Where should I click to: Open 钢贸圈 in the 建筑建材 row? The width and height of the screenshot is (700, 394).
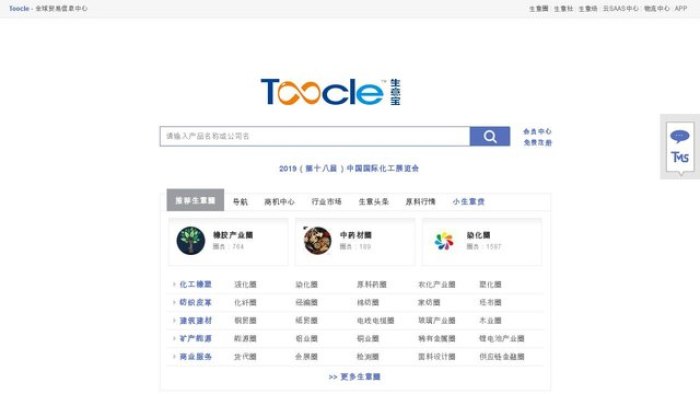coord(245,320)
